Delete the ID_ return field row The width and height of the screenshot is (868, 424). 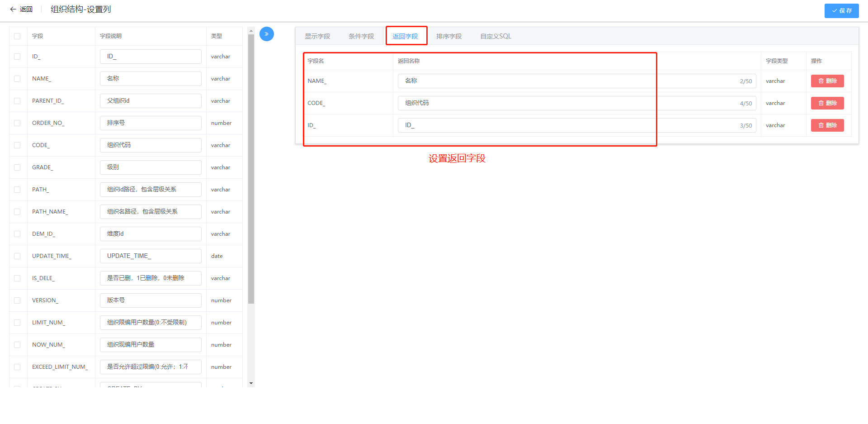827,125
